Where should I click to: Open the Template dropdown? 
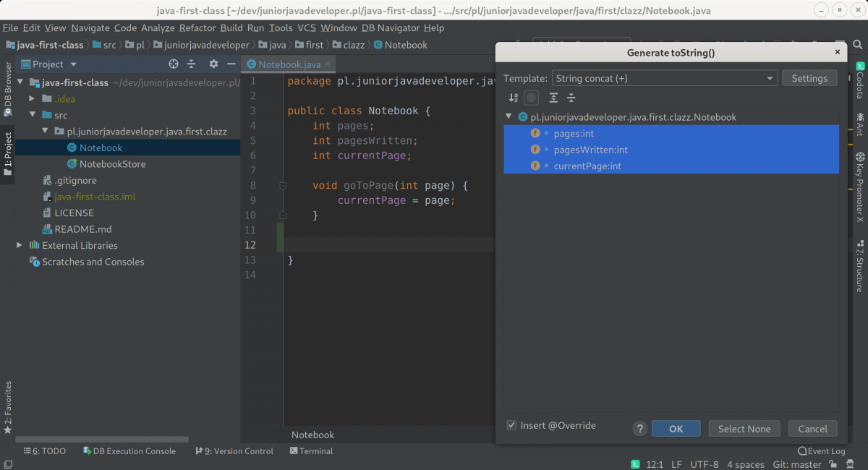click(x=664, y=78)
